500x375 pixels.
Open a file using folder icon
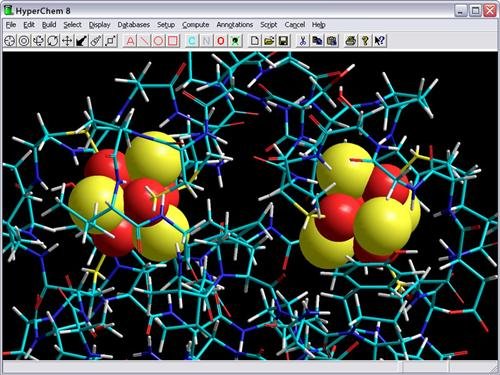click(x=269, y=41)
